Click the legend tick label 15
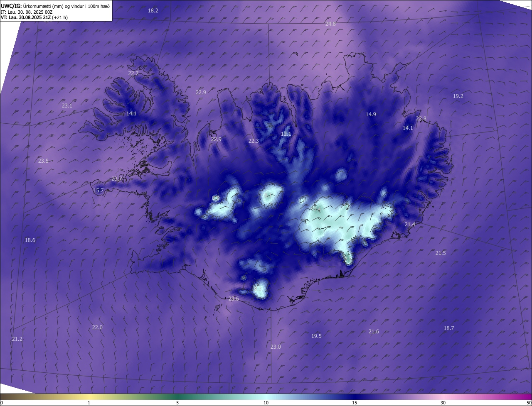Screen dimensions: 532x406 355,403
